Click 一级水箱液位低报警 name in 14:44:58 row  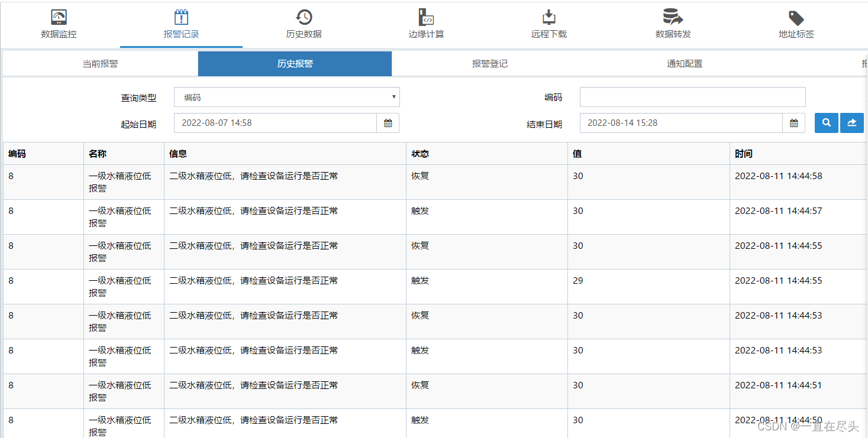click(x=120, y=182)
